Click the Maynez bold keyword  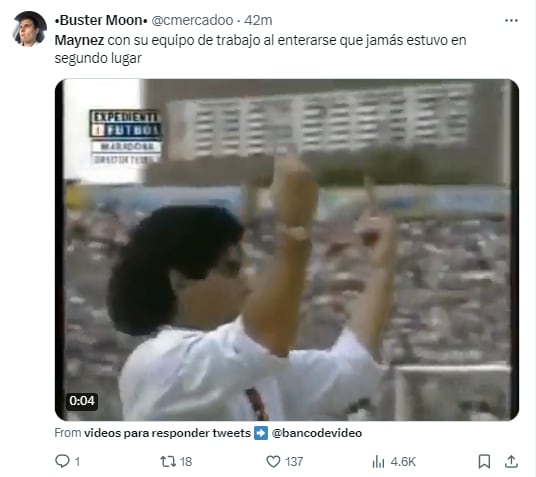click(x=79, y=41)
